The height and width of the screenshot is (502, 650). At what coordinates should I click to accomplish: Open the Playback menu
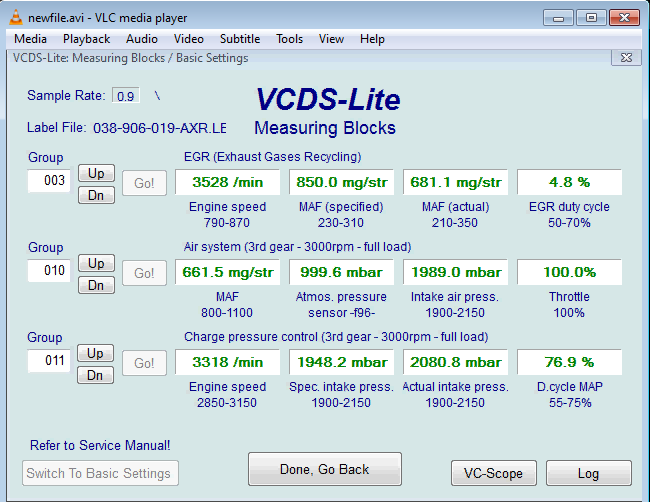point(86,39)
